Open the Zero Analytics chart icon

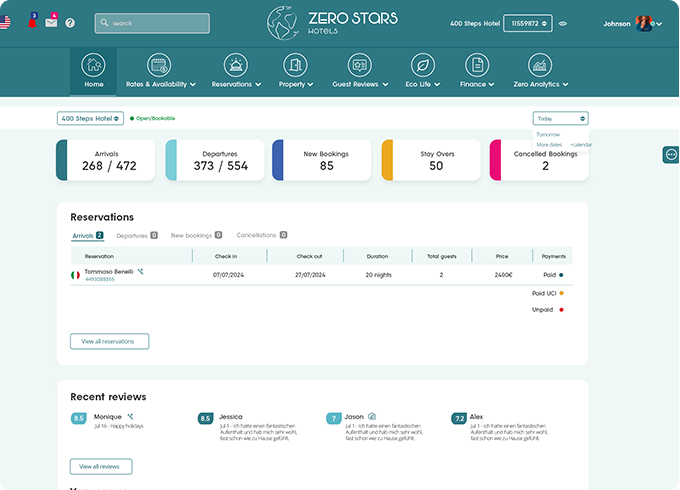click(x=540, y=66)
